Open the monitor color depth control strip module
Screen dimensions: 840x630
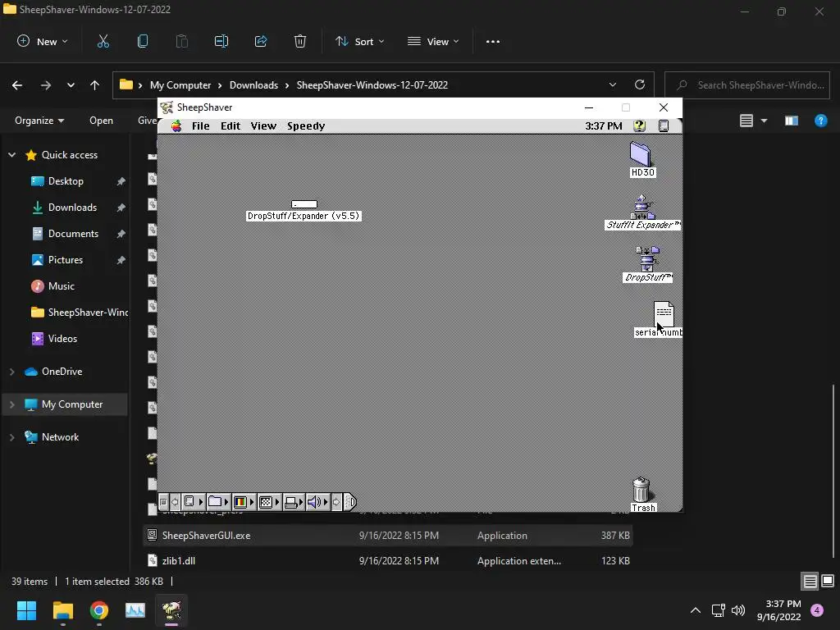coord(244,502)
